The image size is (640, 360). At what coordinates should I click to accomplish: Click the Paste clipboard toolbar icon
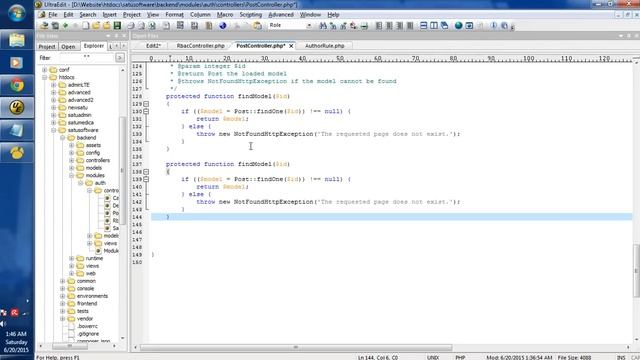pyautogui.click(x=258, y=26)
